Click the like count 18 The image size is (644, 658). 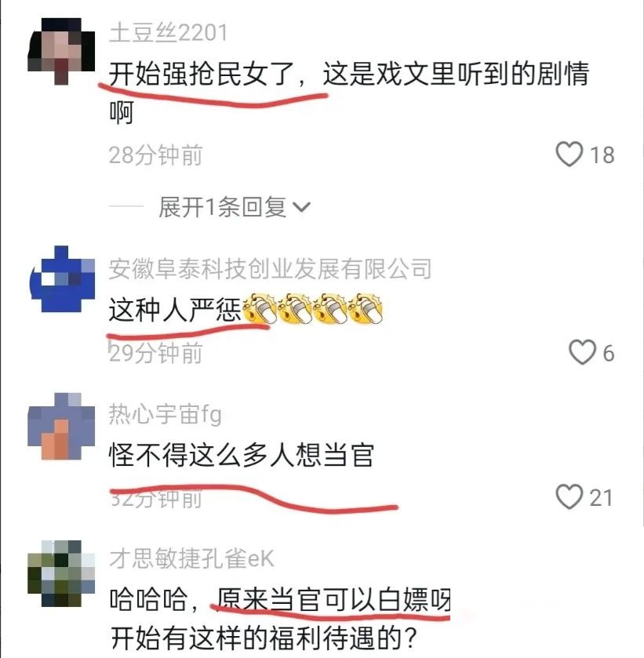[x=602, y=155]
